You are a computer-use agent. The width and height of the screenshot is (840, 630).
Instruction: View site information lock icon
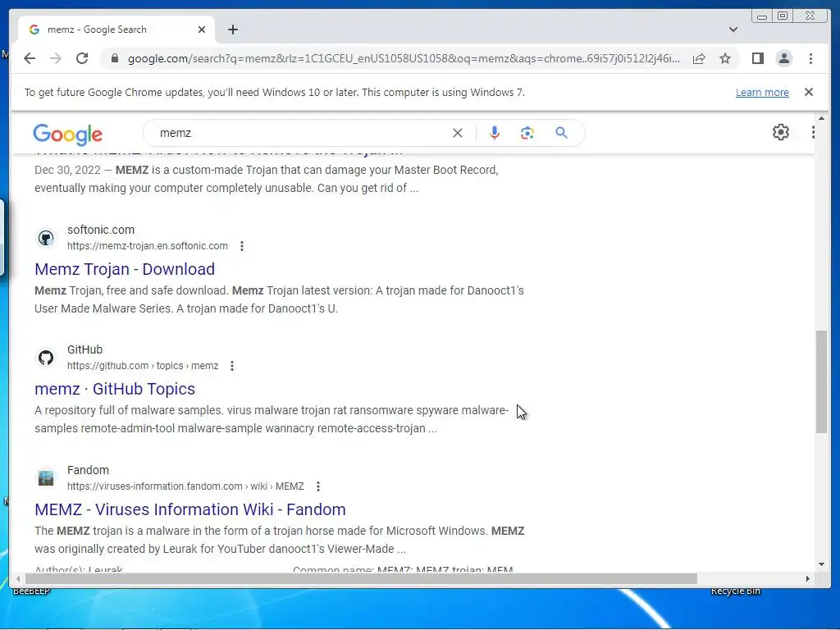115,58
